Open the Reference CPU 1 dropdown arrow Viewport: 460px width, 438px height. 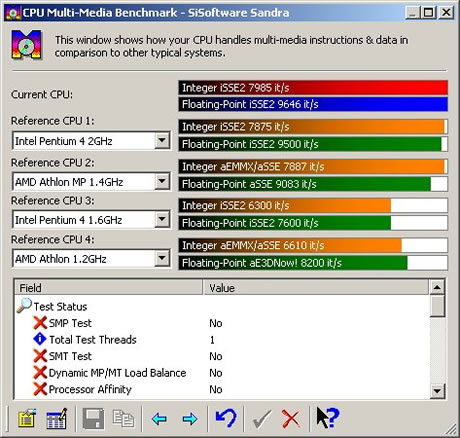[x=162, y=141]
